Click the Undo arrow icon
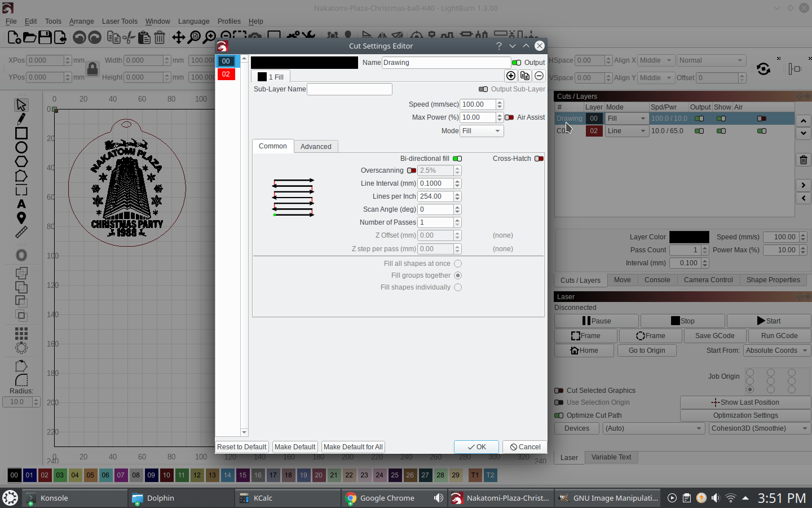Image resolution: width=812 pixels, height=508 pixels. click(80, 38)
